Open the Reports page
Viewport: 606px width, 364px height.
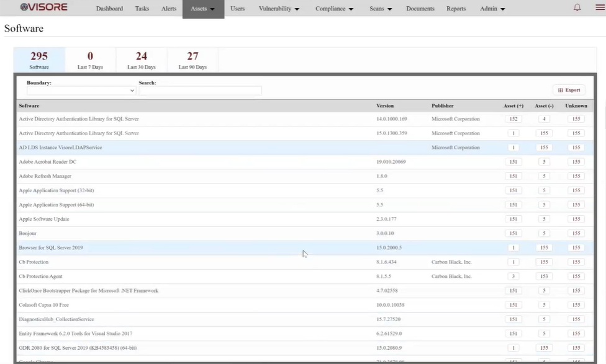[456, 9]
